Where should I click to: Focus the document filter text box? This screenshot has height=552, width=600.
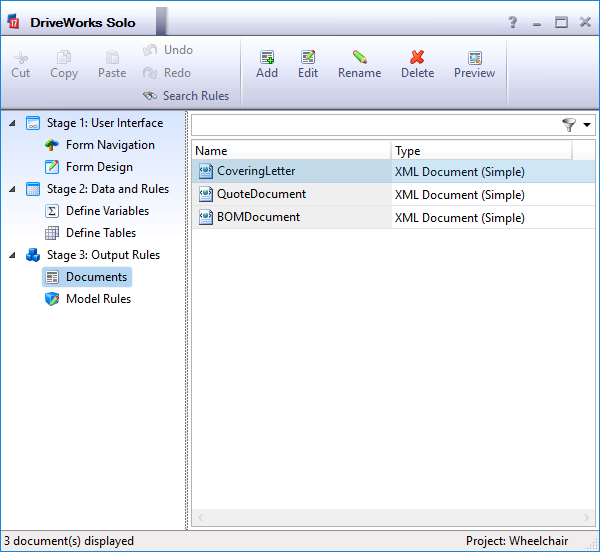point(375,125)
